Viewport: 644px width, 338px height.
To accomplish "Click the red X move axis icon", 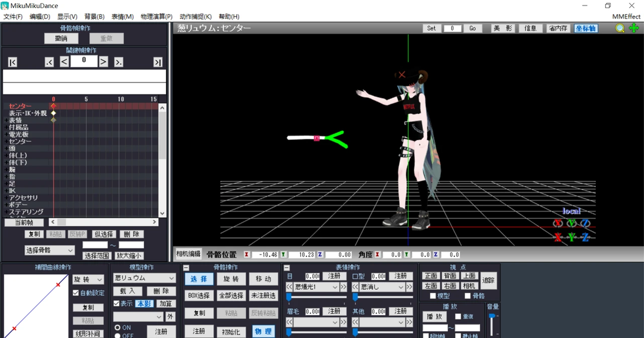I will 558,237.
